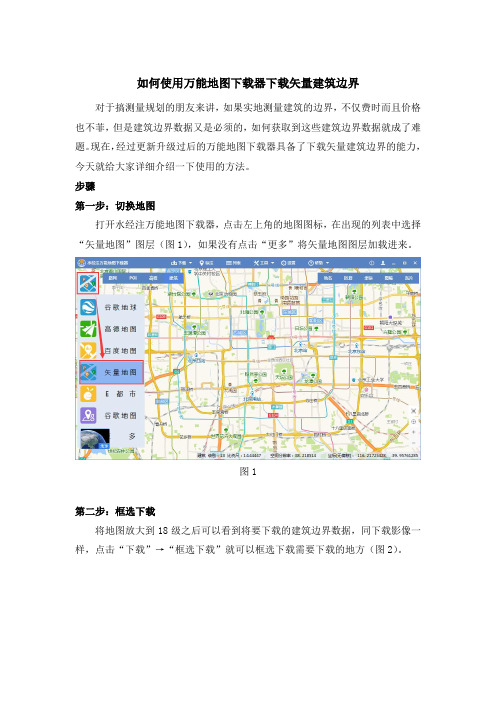Select the 谷歌地球 (Google Earth) icon

88,307
